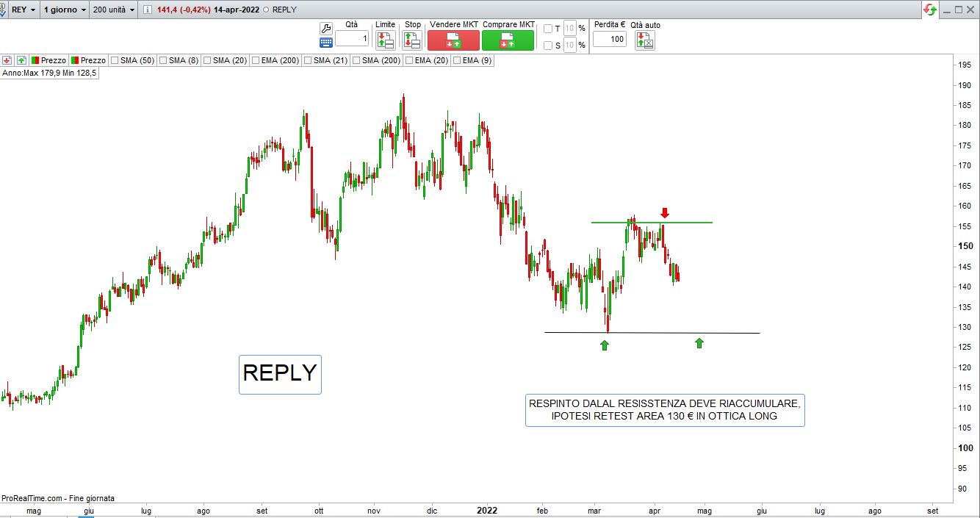Viewport: 980px width, 518px height.
Task: Click the Qtà quantity input field
Action: (352, 38)
